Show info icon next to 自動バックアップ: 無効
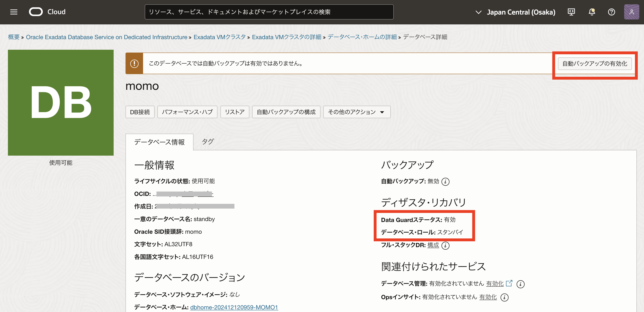Screen dimensions: 644x312 [x=445, y=182]
